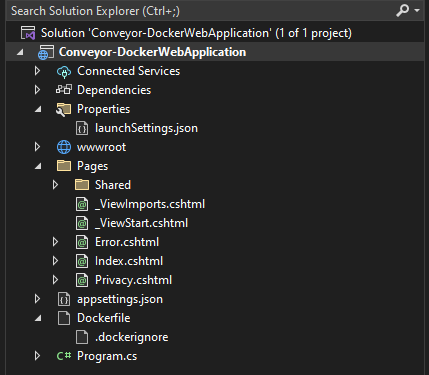This screenshot has height=375, width=429.
Task: Click the Visual Studio solution icon
Action: click(x=28, y=33)
